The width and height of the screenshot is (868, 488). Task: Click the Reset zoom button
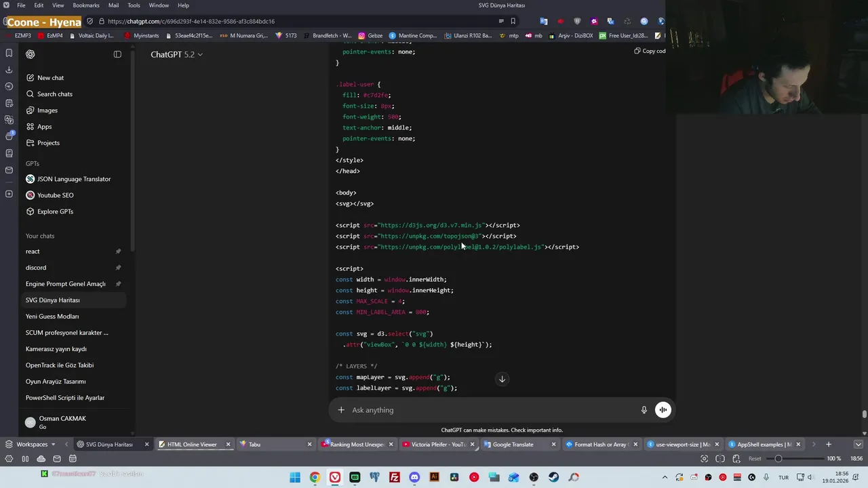pyautogui.click(x=755, y=459)
